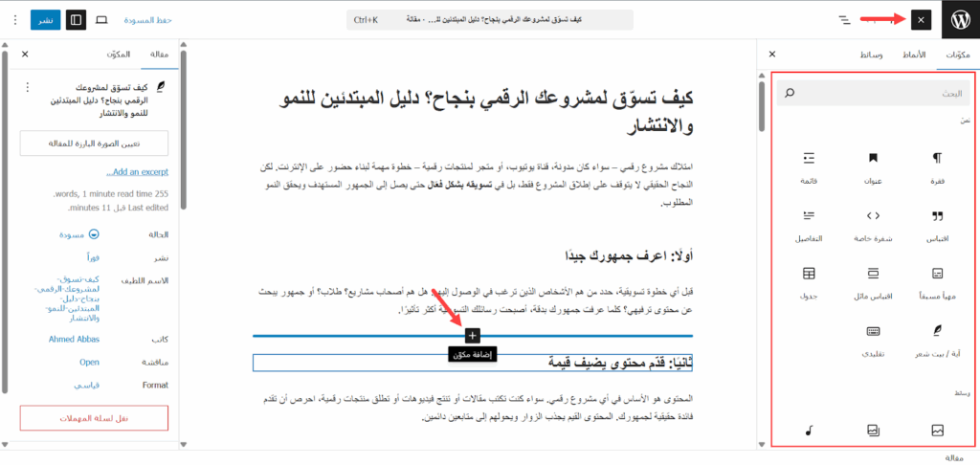Close the inserter panel with X
Image resolution: width=980 pixels, height=465 pixels.
click(x=772, y=55)
